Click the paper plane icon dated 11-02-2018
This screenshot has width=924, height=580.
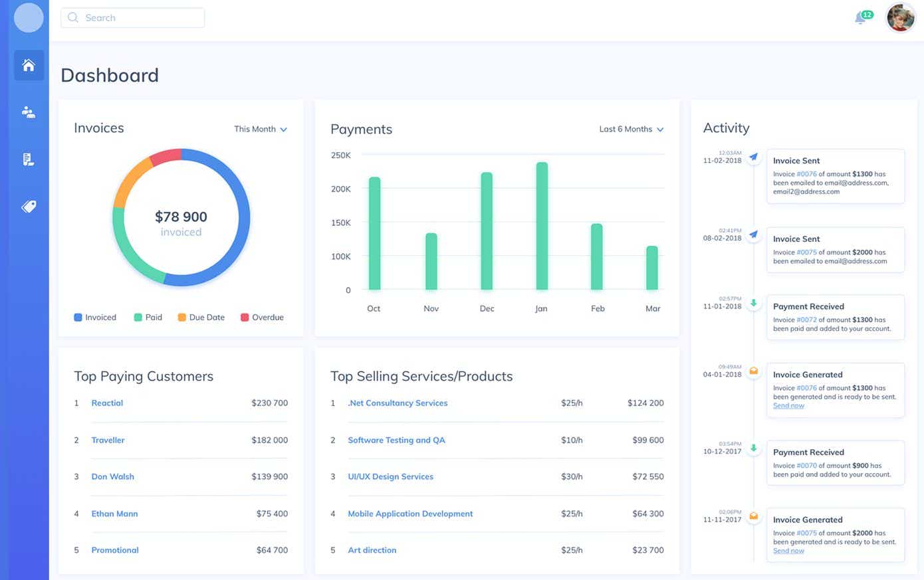pyautogui.click(x=753, y=157)
